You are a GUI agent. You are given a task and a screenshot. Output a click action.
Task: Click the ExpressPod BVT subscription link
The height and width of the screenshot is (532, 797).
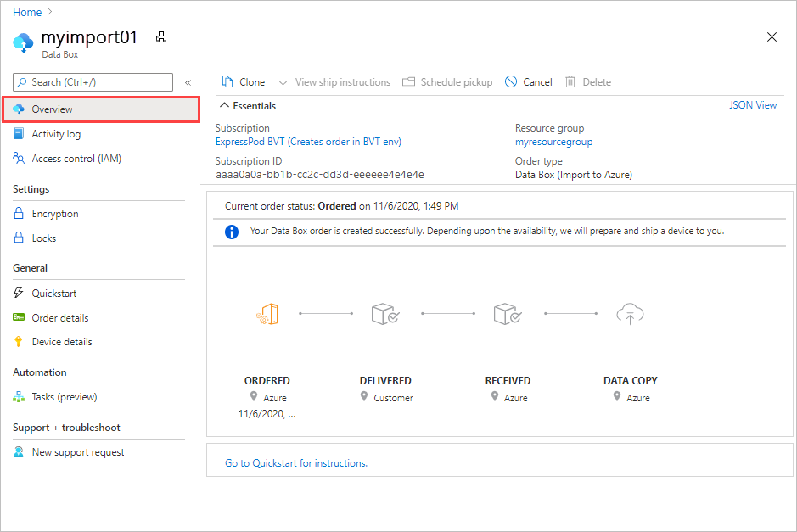click(308, 142)
